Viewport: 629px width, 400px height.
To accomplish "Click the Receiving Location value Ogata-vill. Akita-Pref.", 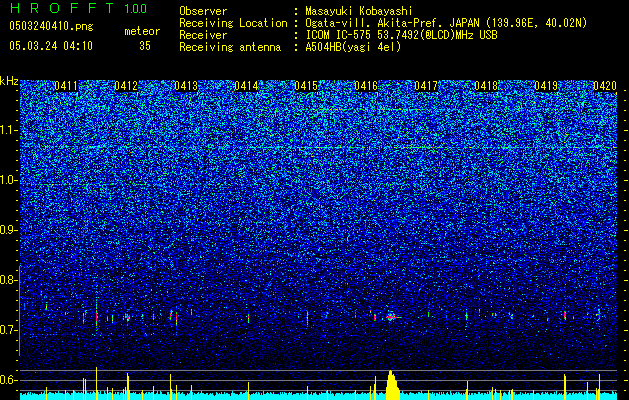I will point(446,23).
